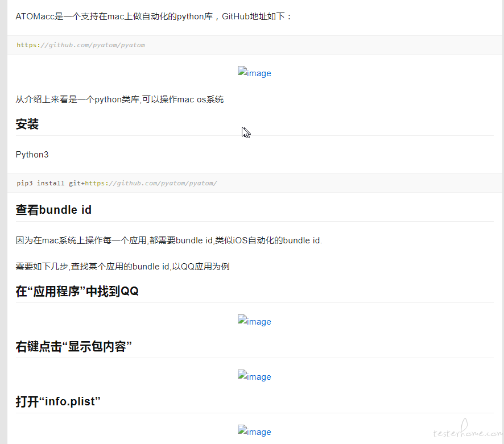Click the 打开“info.plist” heading

[58, 401]
